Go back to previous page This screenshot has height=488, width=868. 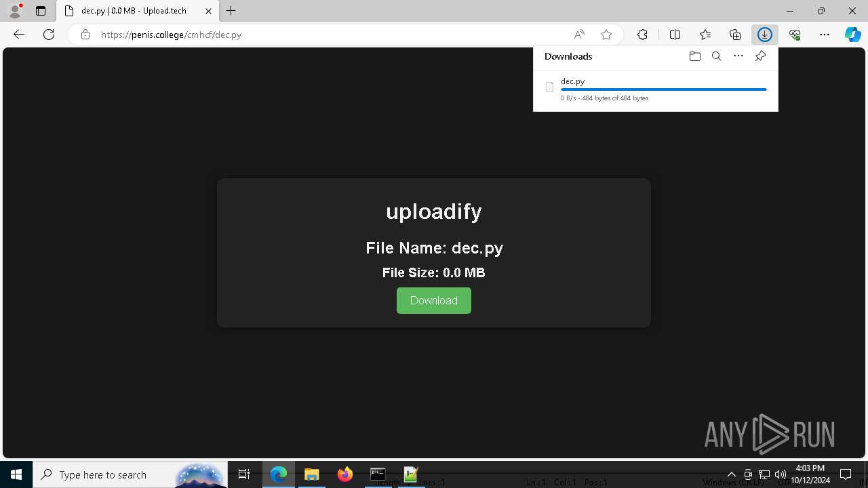pos(19,35)
